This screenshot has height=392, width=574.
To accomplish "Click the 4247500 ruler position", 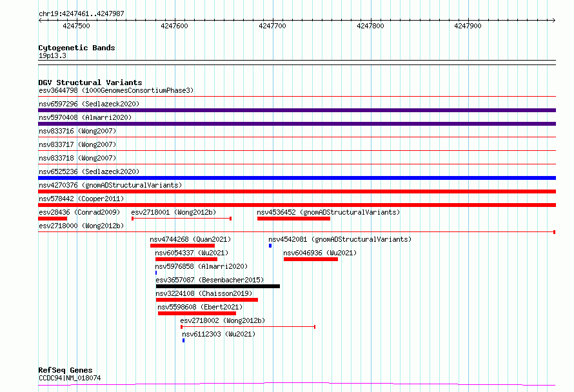I will pyautogui.click(x=76, y=26).
